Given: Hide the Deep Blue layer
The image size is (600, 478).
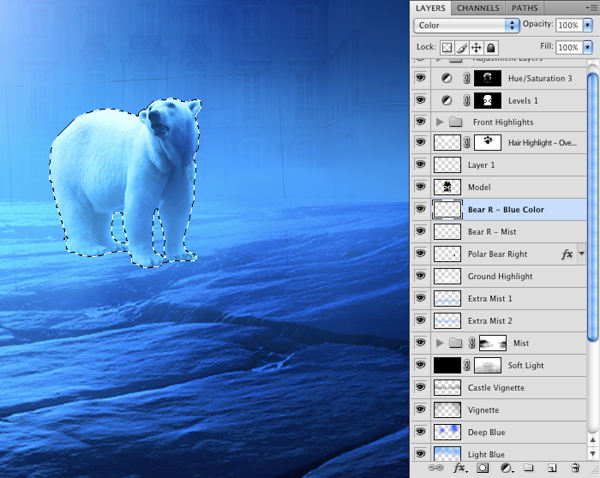Looking at the screenshot, I should pyautogui.click(x=421, y=432).
